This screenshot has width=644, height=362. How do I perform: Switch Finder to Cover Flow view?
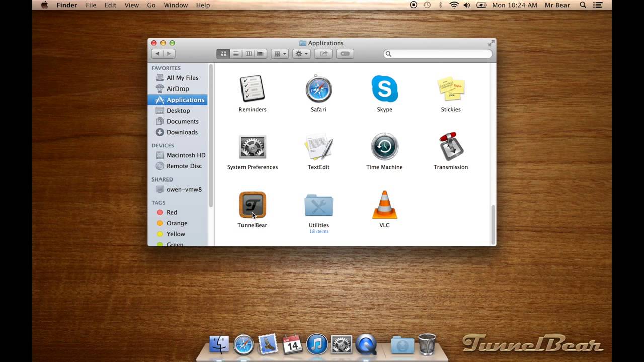[x=261, y=54]
